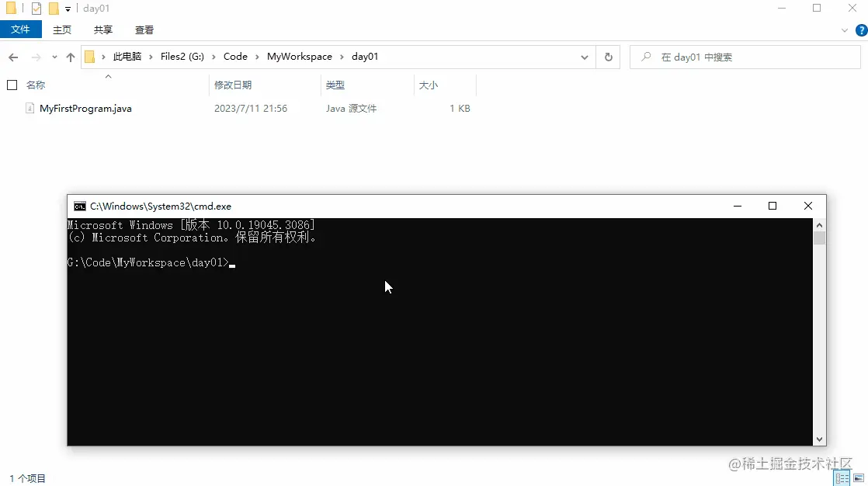Switch to large icons view in status bar
The height and width of the screenshot is (486, 868).
[x=859, y=478]
